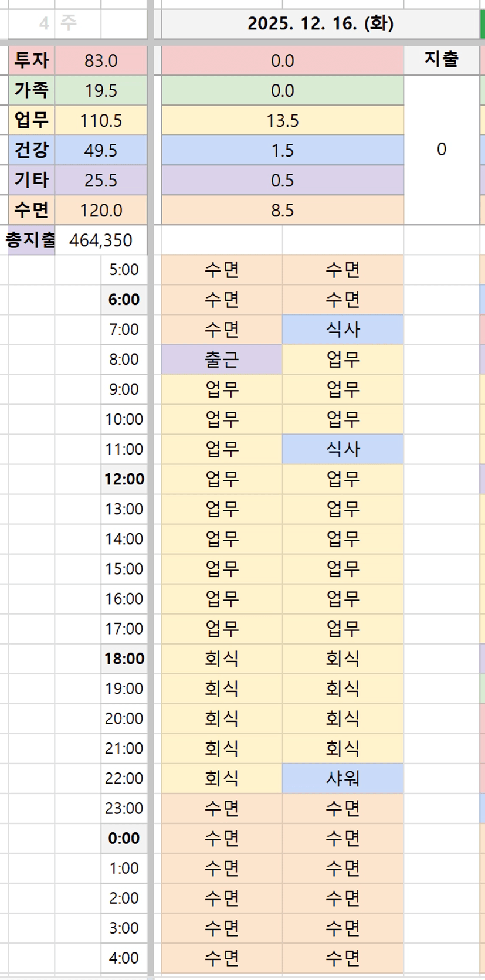
Task: Select the 12:00 time label
Action: 124,479
